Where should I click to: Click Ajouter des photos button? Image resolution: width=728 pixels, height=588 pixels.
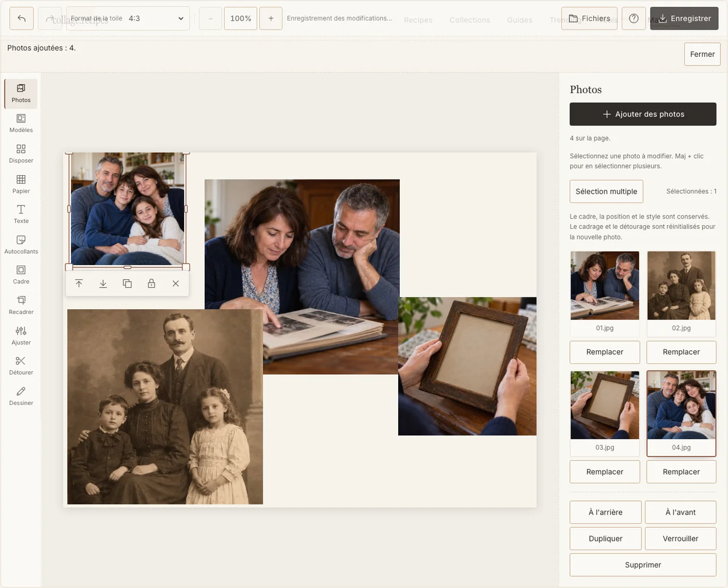click(643, 114)
